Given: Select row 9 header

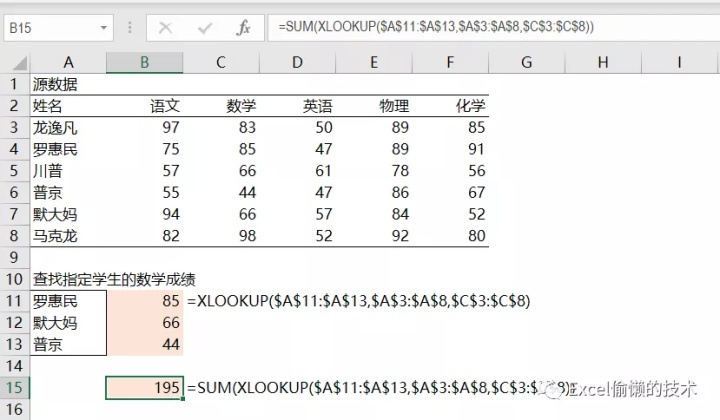Looking at the screenshot, I should [x=14, y=258].
